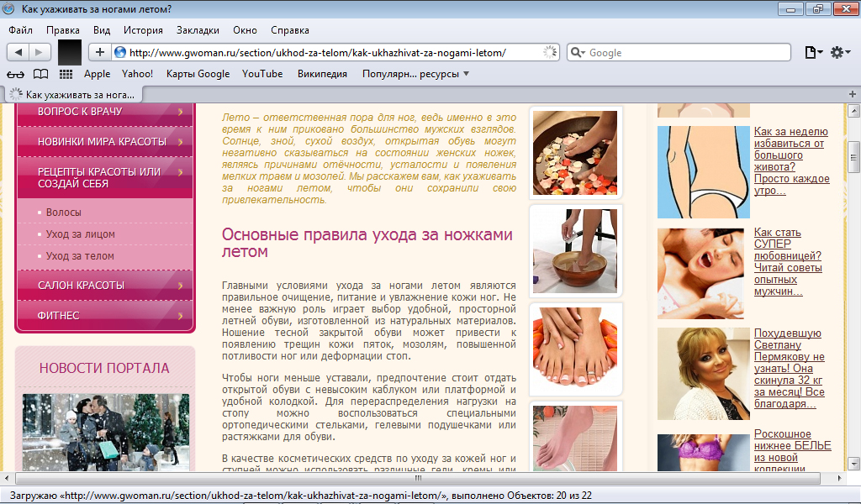This screenshot has height=504, width=861.
Task: Open the YouTube bookmark
Action: click(x=262, y=74)
